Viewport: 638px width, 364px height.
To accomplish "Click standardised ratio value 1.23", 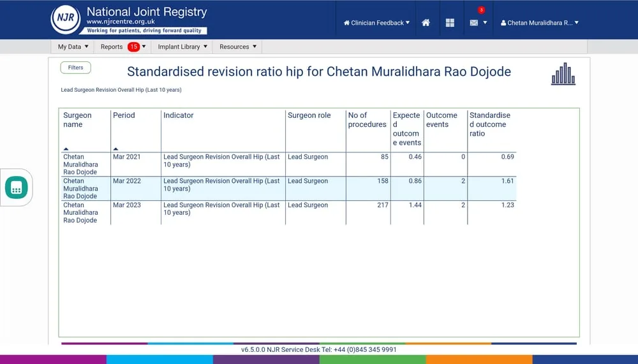I will coord(507,205).
